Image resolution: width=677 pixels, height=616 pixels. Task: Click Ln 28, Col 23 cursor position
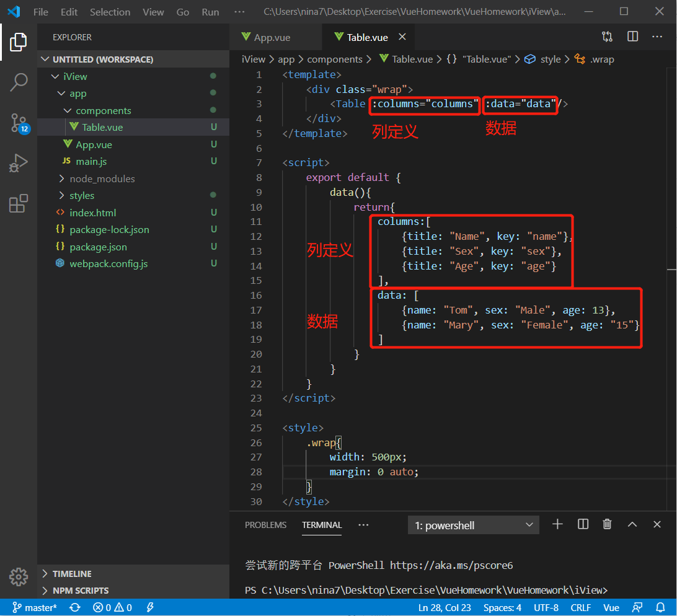point(445,607)
